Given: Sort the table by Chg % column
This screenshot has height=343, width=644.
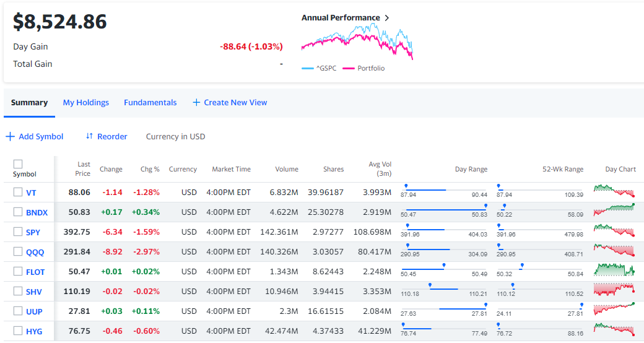Looking at the screenshot, I should pyautogui.click(x=150, y=169).
